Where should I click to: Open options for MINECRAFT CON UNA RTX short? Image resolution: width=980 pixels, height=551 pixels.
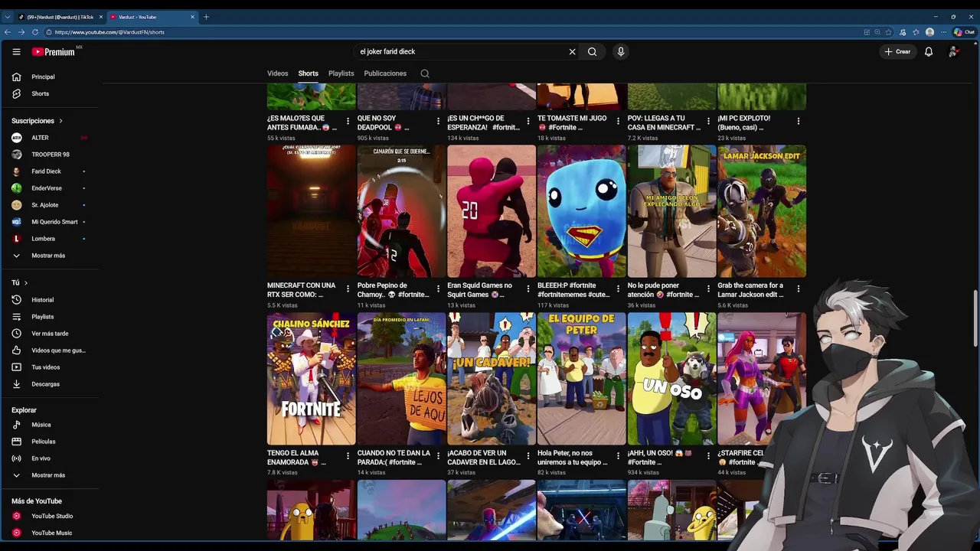[x=348, y=289]
